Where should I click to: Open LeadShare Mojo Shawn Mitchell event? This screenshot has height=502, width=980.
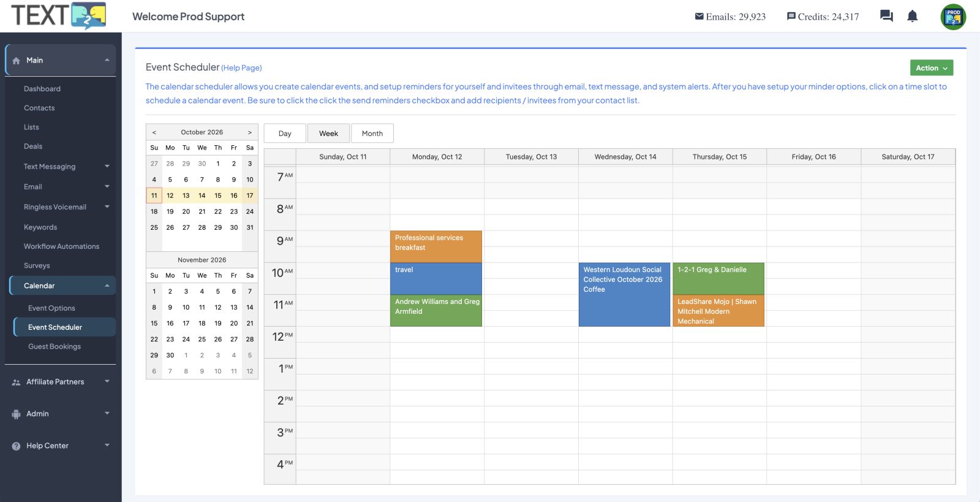(x=718, y=311)
